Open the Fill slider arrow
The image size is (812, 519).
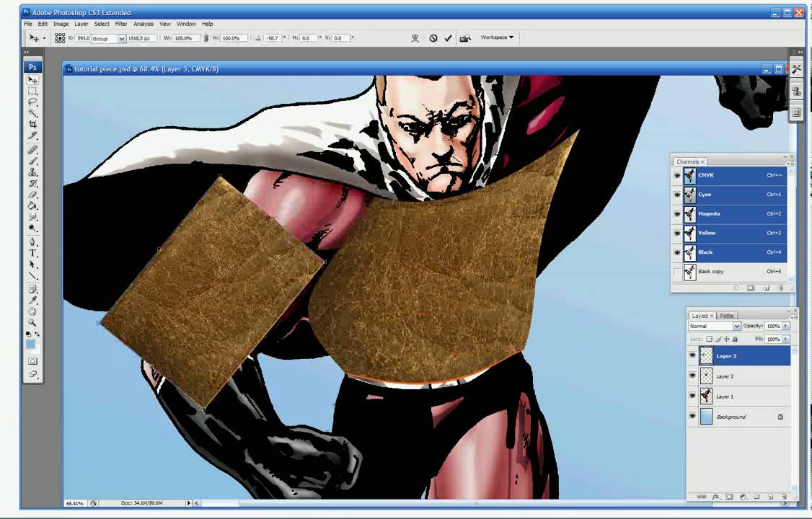coord(786,339)
